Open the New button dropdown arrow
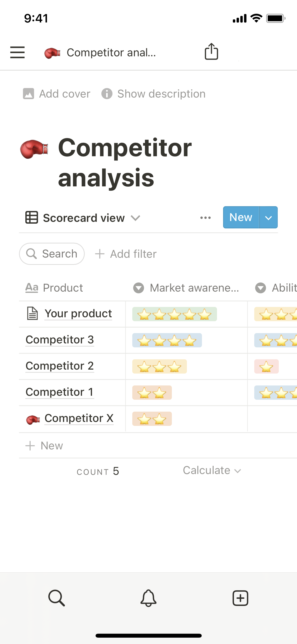 (x=269, y=217)
